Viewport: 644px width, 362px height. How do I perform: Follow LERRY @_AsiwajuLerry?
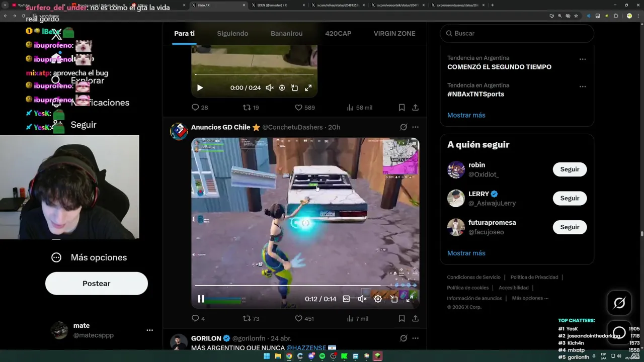pos(570,198)
